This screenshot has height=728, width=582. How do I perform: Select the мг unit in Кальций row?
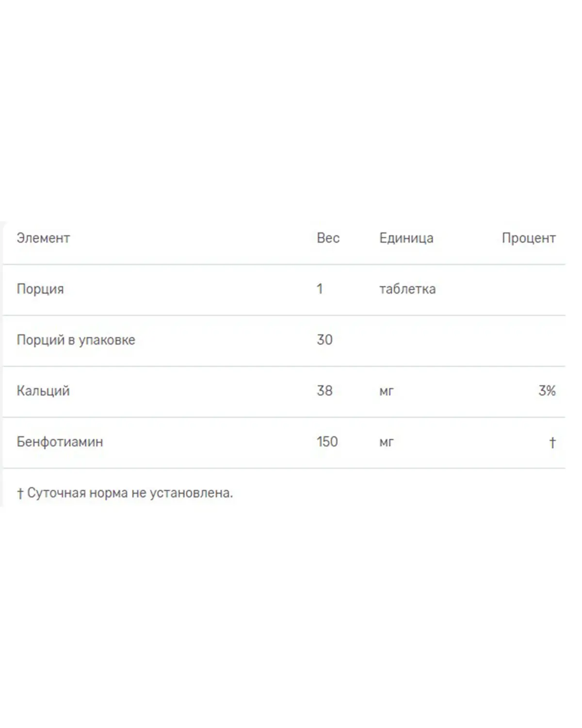(386, 391)
